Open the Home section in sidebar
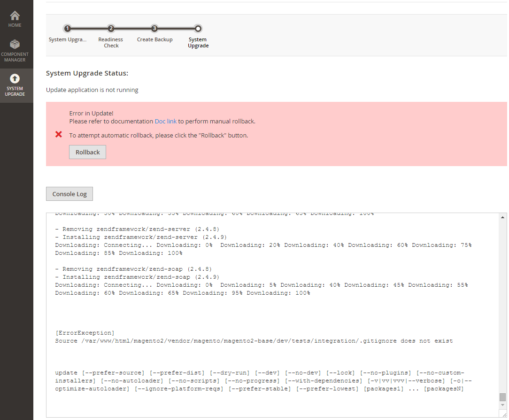This screenshot has width=509, height=420. (x=15, y=19)
